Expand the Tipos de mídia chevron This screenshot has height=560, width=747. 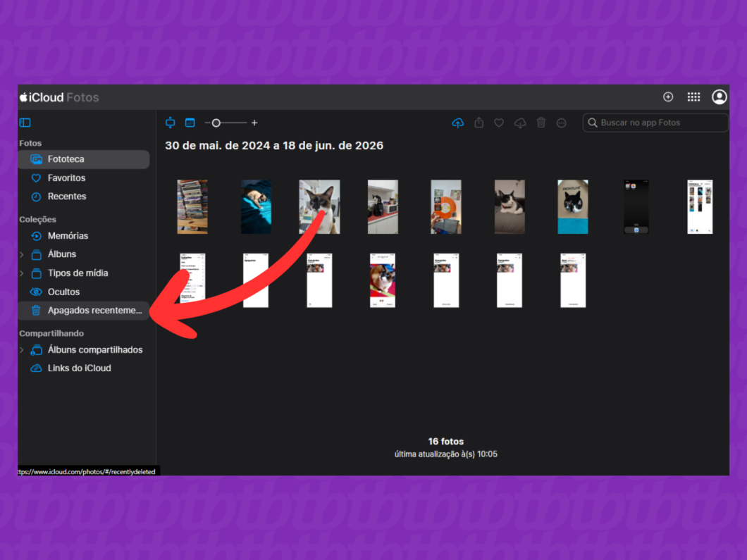tap(22, 273)
